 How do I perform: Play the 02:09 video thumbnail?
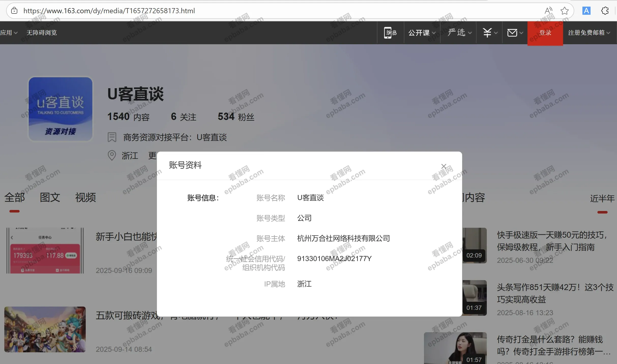tap(475, 246)
